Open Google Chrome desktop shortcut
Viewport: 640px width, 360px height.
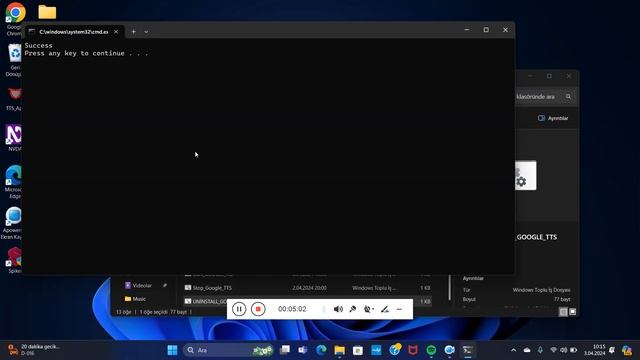[15, 18]
